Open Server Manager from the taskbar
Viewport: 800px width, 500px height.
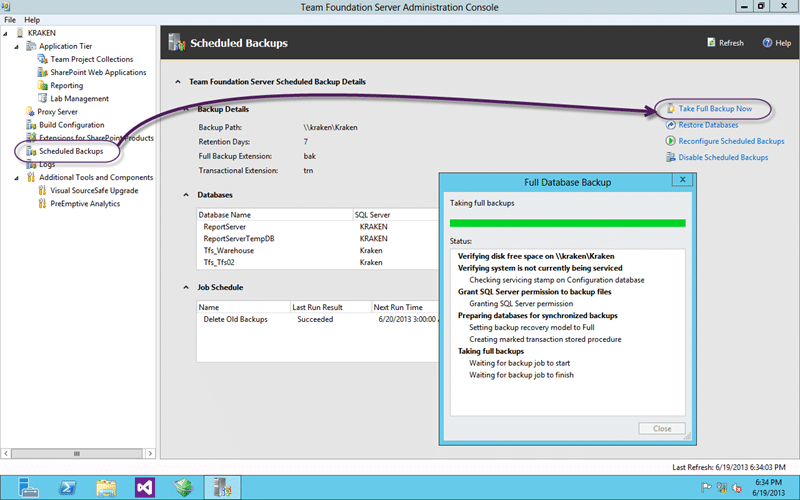click(28, 488)
